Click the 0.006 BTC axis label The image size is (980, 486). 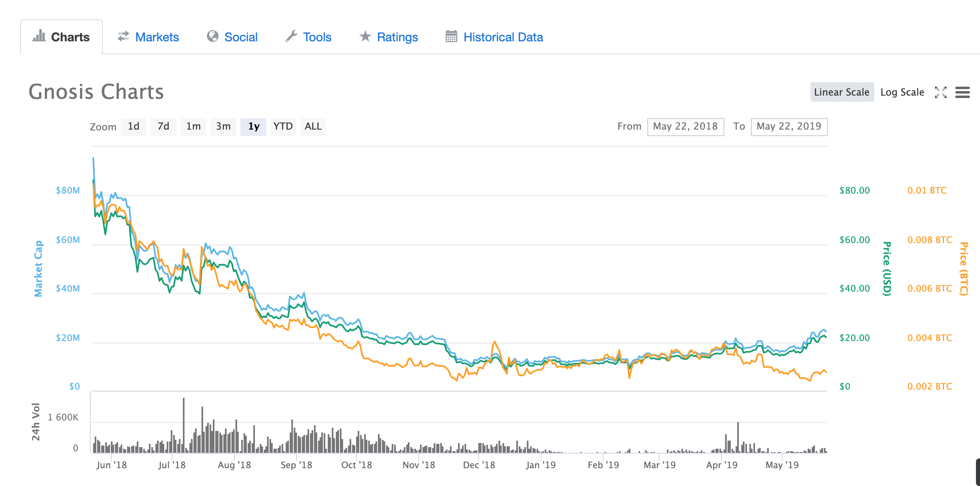point(930,288)
